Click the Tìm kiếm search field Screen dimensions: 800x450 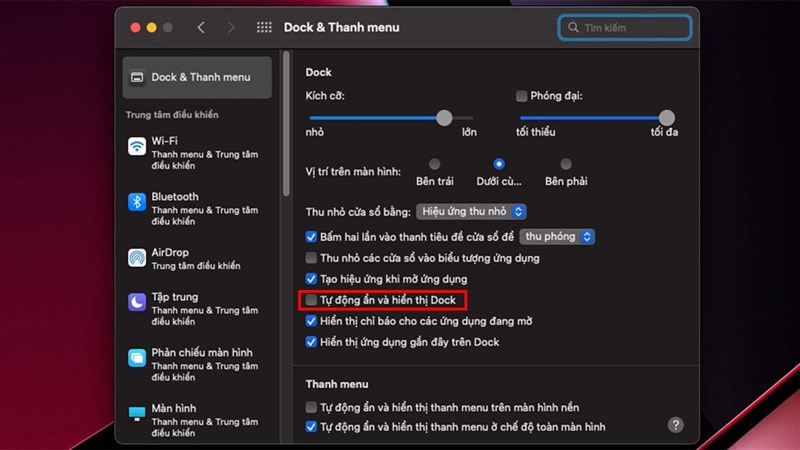click(x=625, y=28)
